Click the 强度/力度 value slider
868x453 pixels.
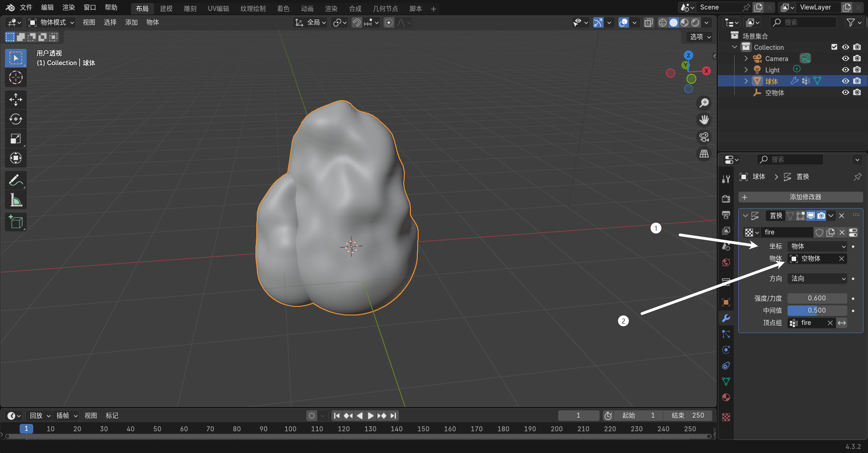(817, 298)
